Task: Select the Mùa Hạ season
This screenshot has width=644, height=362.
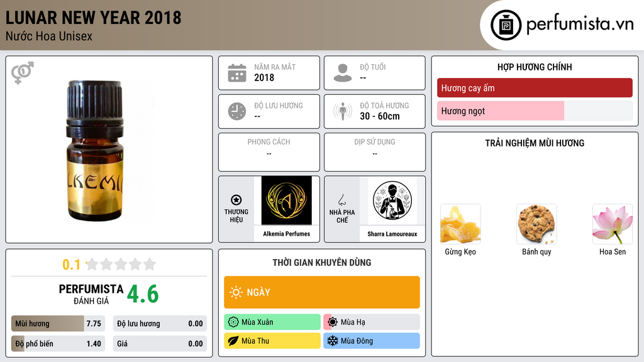Action: pyautogui.click(x=372, y=322)
